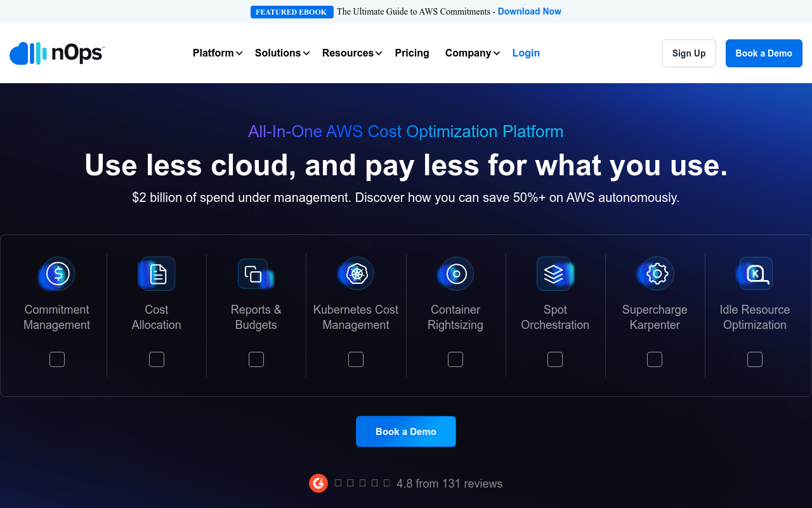Viewport: 812px width, 508px height.
Task: Check the Commitment Management checkbox
Action: (57, 359)
